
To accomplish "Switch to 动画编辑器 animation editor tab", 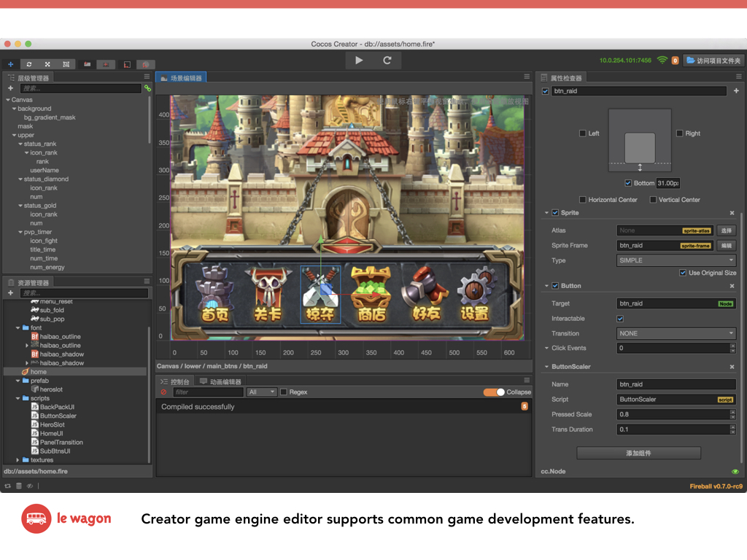I will pos(220,381).
